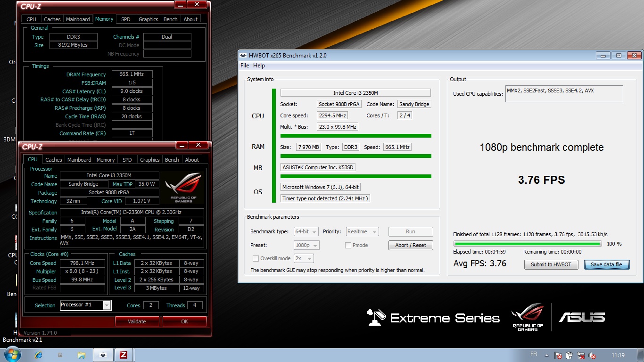Click the Abort / Reset button

point(411,245)
